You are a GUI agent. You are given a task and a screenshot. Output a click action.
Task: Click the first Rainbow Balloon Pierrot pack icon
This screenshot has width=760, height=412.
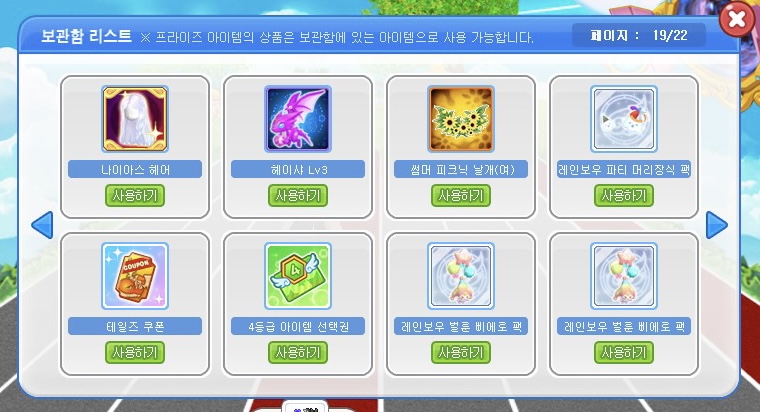(x=461, y=276)
